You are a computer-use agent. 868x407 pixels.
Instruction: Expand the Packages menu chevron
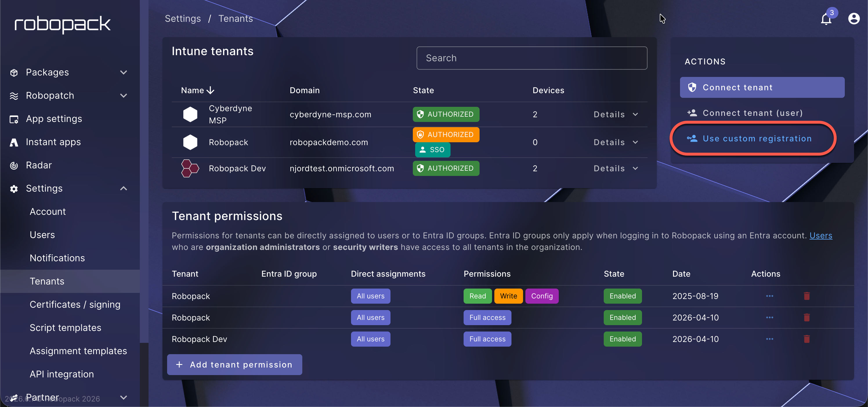[124, 73]
